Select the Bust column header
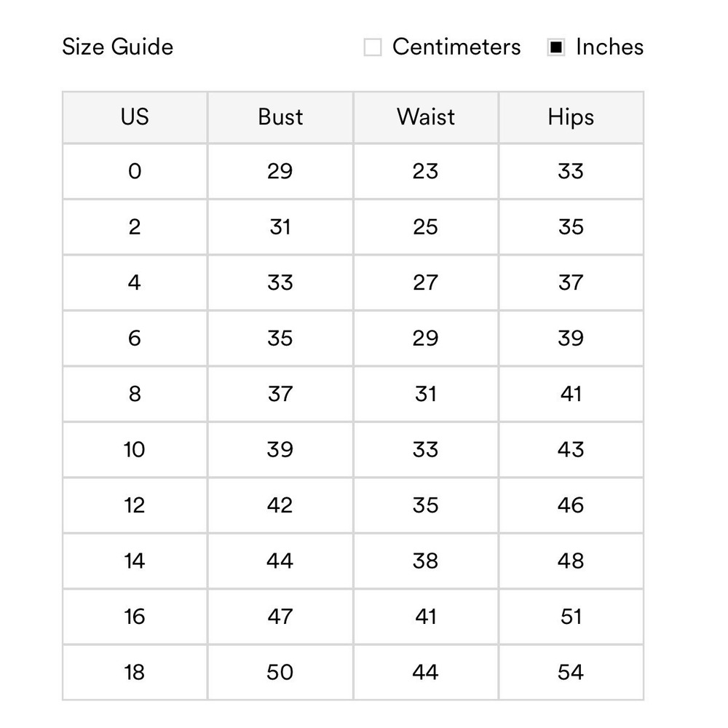This screenshot has height=728, width=728. click(x=280, y=117)
